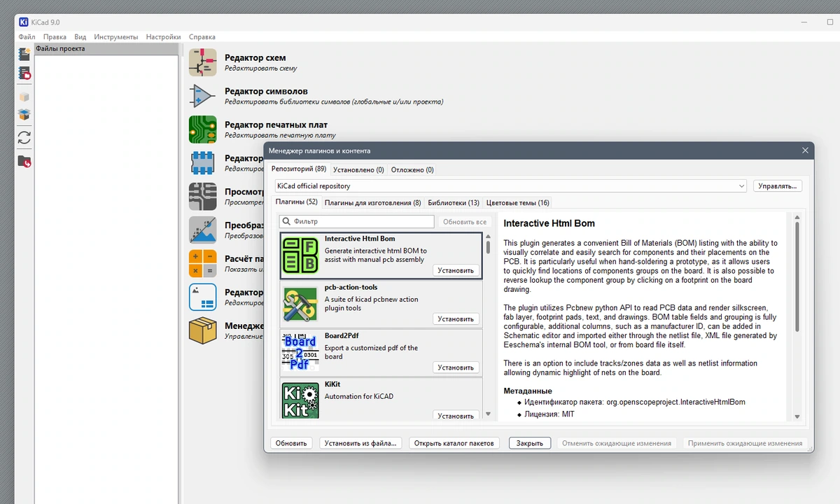Click the unarchive project blue box icon
Image resolution: width=840 pixels, height=504 pixels.
coord(24,114)
